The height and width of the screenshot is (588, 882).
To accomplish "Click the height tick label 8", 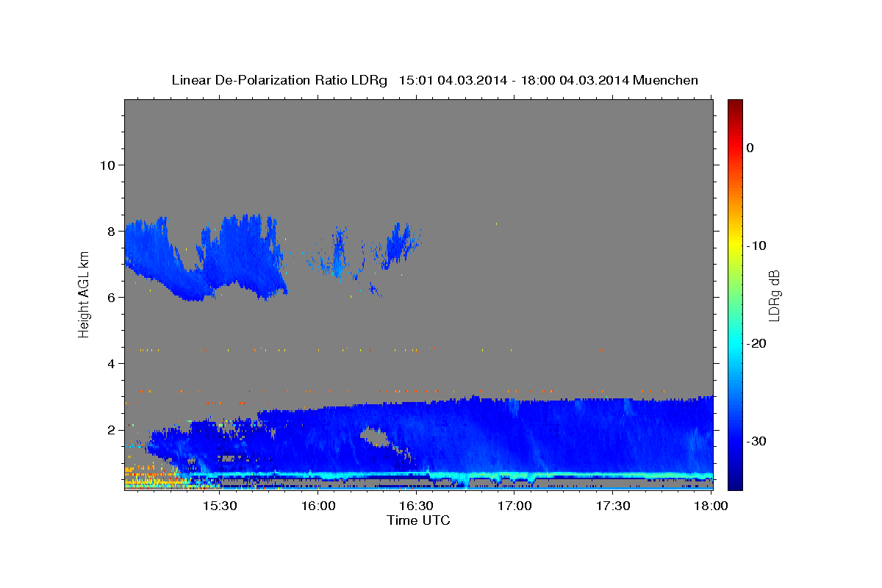I will coord(112,231).
